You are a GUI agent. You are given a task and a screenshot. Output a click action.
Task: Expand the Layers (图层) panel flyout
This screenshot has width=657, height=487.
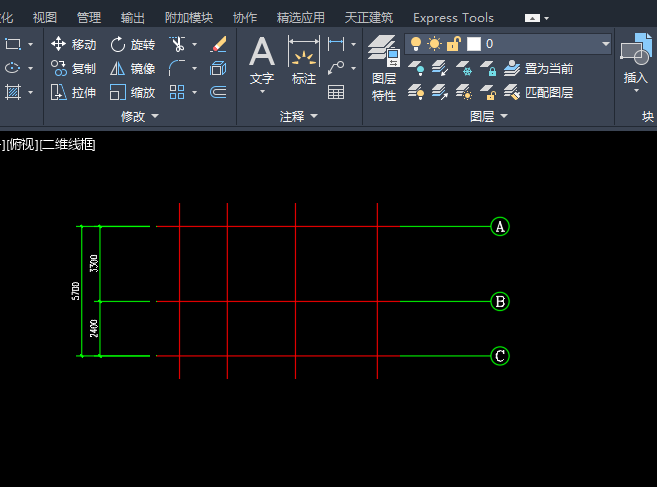(x=489, y=116)
